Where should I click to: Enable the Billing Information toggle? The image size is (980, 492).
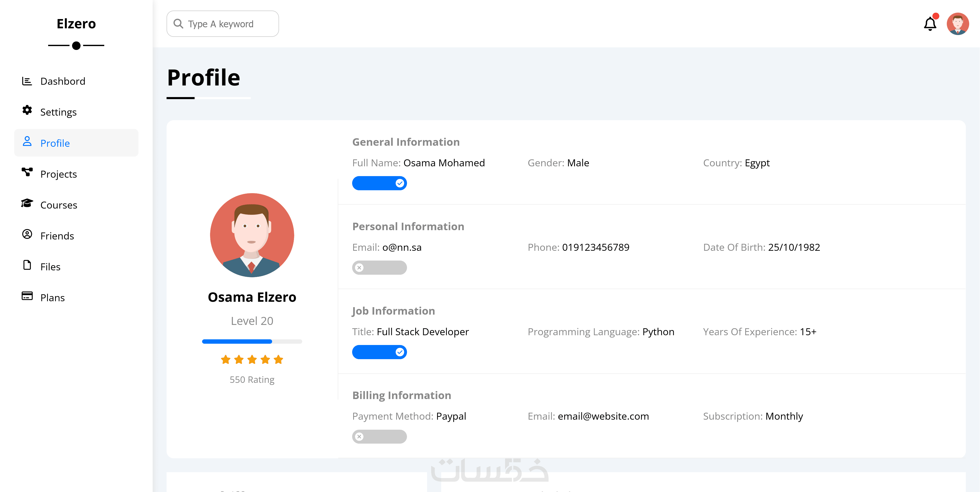[x=379, y=437]
